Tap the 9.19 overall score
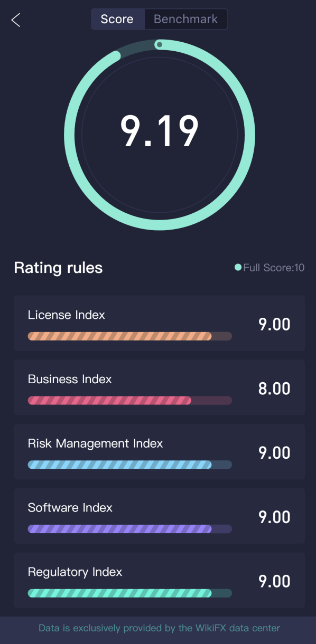 click(x=160, y=131)
